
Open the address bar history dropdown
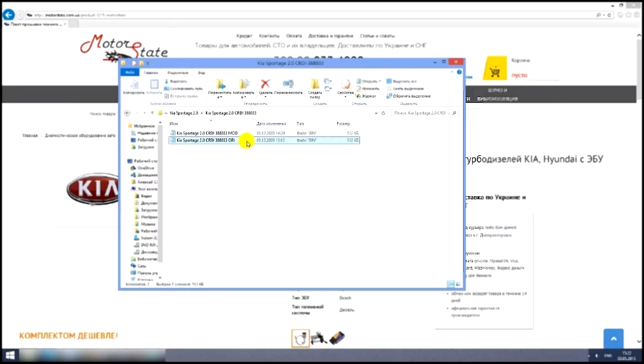pos(376,113)
